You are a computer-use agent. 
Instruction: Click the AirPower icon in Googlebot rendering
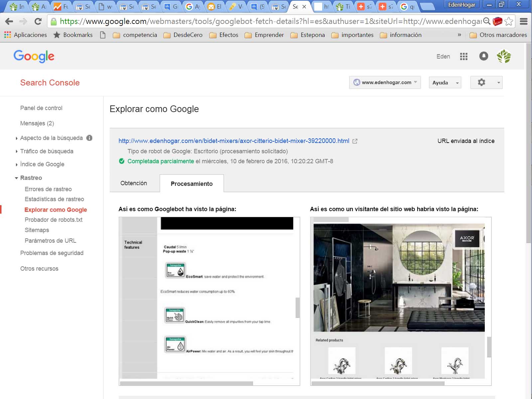tap(175, 344)
